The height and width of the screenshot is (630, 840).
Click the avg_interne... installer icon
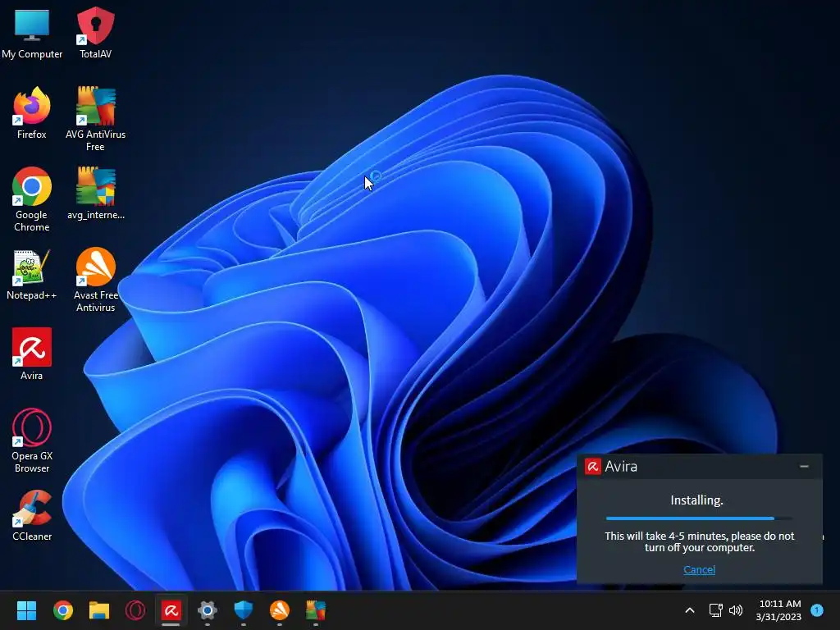point(95,194)
